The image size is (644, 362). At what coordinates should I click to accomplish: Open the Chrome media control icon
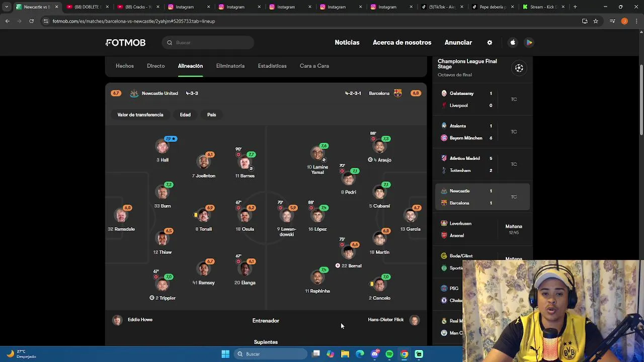[x=612, y=21]
